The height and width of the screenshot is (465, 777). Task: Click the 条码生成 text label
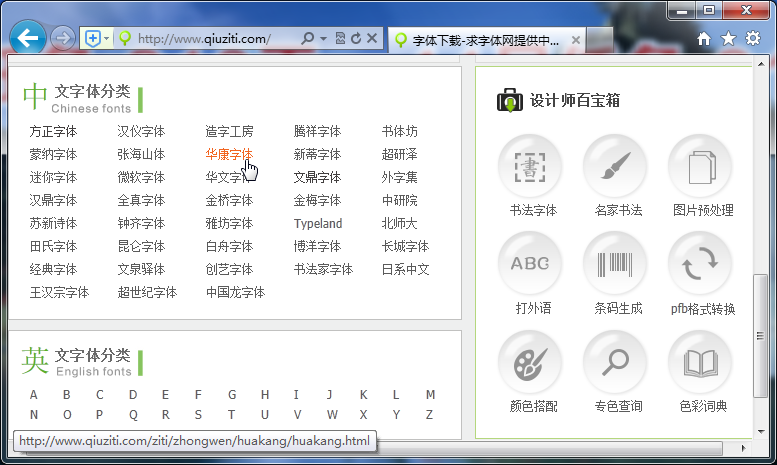pos(618,308)
